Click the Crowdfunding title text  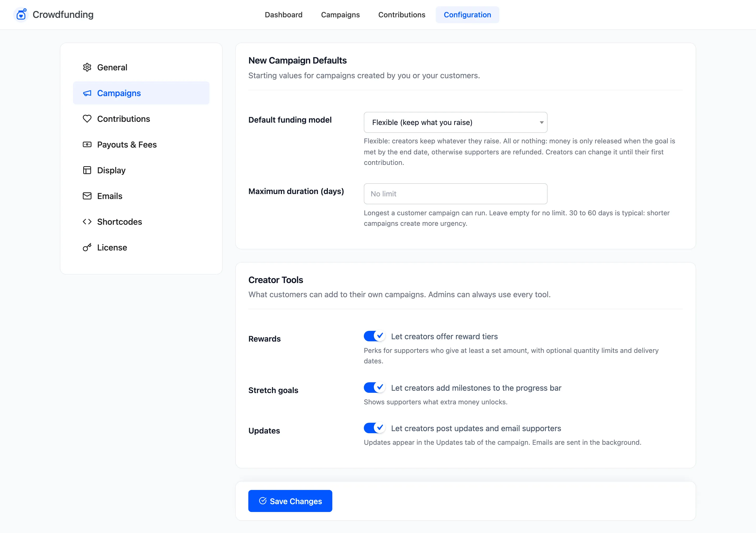[x=63, y=14]
